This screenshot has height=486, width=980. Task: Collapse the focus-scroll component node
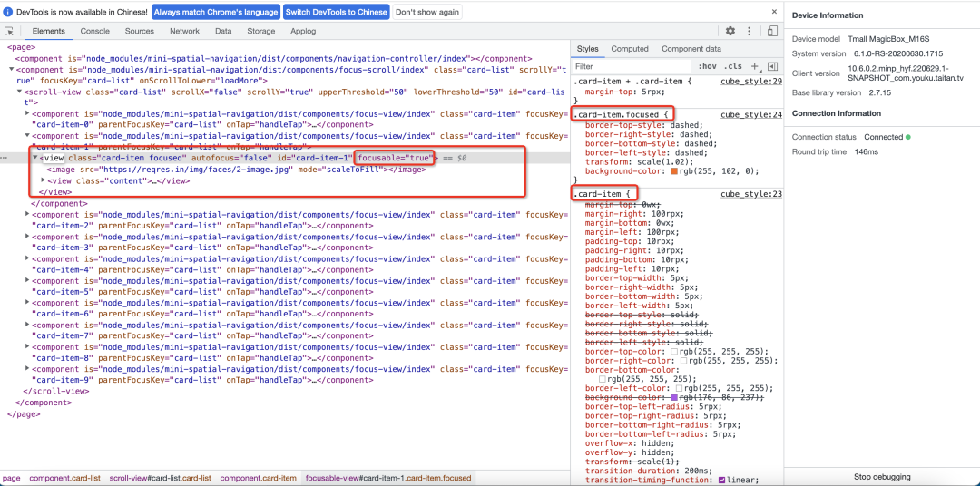click(11, 69)
